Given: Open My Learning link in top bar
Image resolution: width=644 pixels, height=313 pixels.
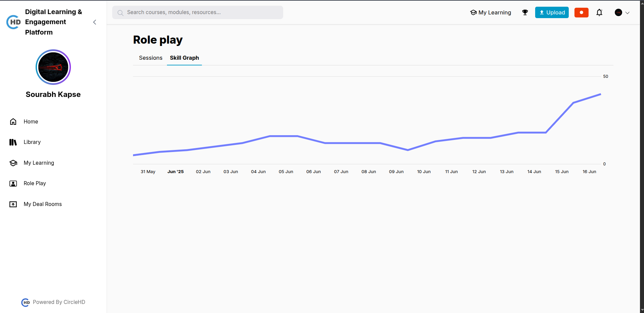Looking at the screenshot, I should tap(490, 12).
